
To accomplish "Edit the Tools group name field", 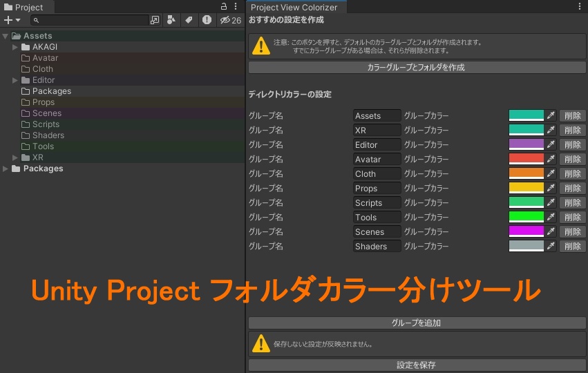I will (x=377, y=217).
